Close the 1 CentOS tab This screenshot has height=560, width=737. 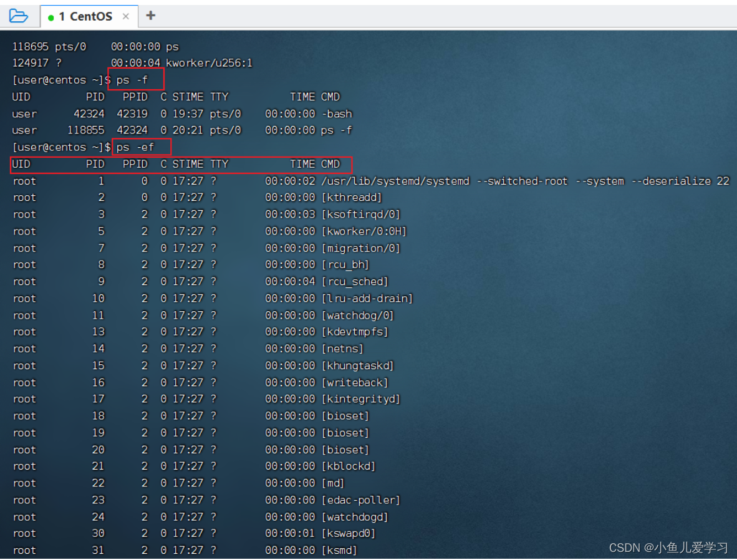(x=125, y=16)
